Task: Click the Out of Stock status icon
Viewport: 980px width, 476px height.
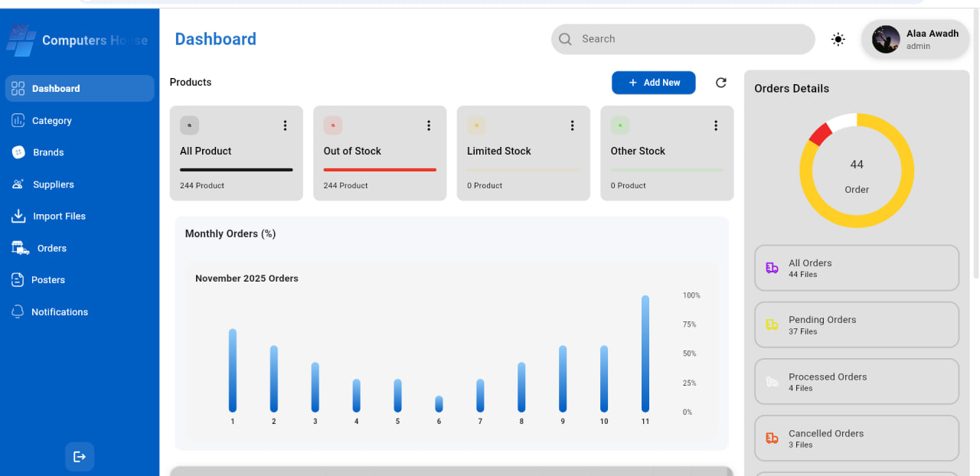Action: pos(333,126)
